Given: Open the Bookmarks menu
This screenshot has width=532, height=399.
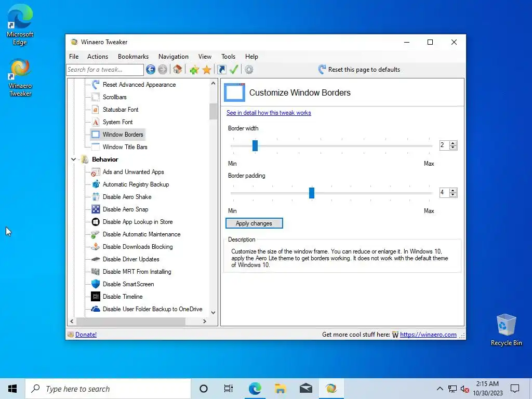Looking at the screenshot, I should coord(133,57).
